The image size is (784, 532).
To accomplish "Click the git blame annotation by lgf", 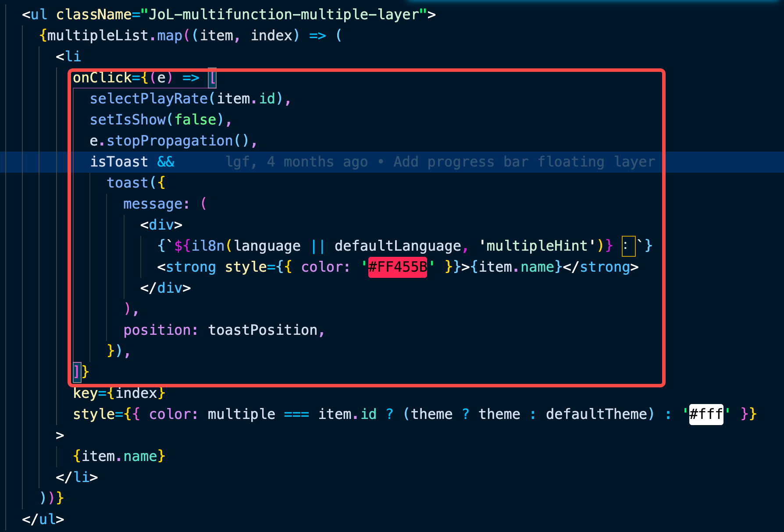I will pos(440,162).
